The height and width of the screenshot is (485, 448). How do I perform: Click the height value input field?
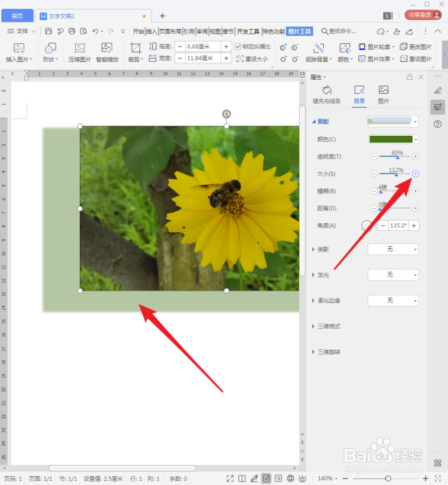point(203,47)
